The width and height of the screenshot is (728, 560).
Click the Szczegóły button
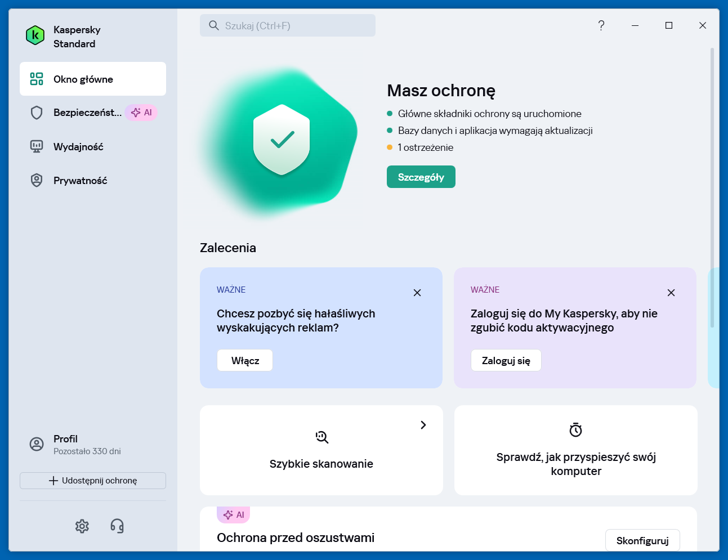[421, 177]
